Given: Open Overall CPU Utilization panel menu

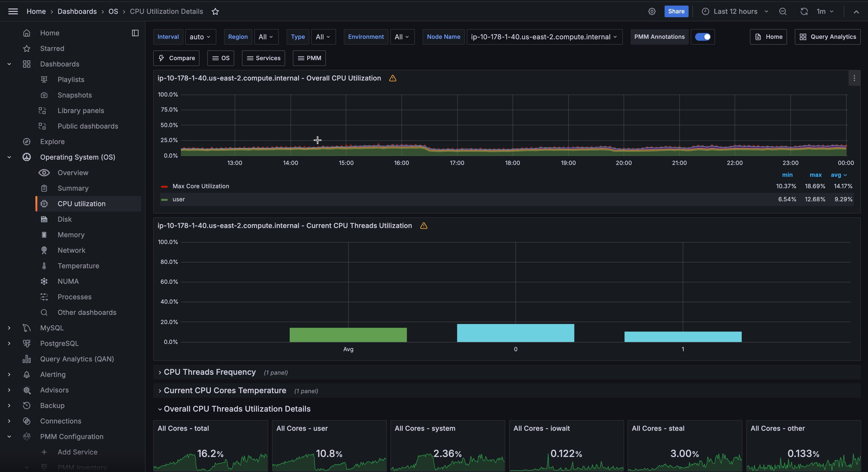Looking at the screenshot, I should [x=854, y=78].
